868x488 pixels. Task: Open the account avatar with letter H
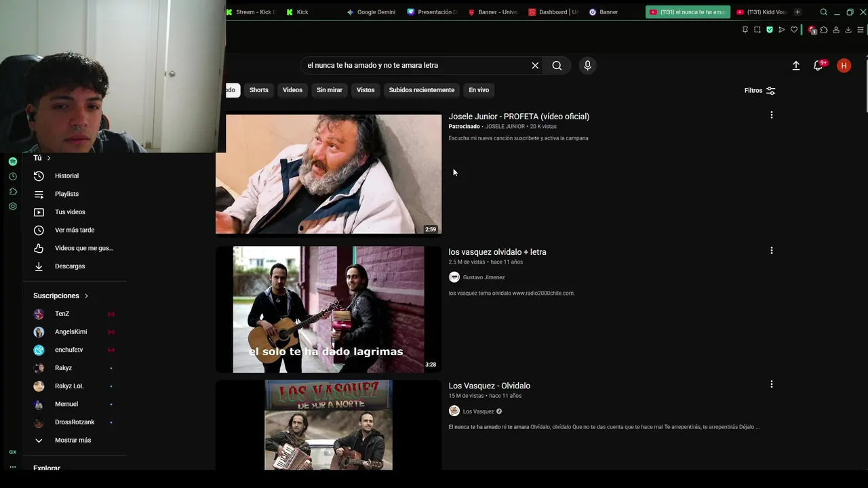(844, 66)
